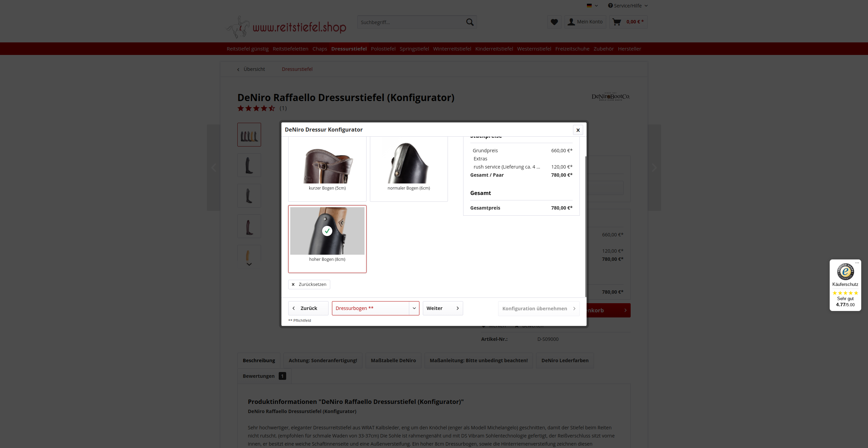
Task: Switch to the Maßtabelle DeNiro tab
Action: click(x=393, y=361)
